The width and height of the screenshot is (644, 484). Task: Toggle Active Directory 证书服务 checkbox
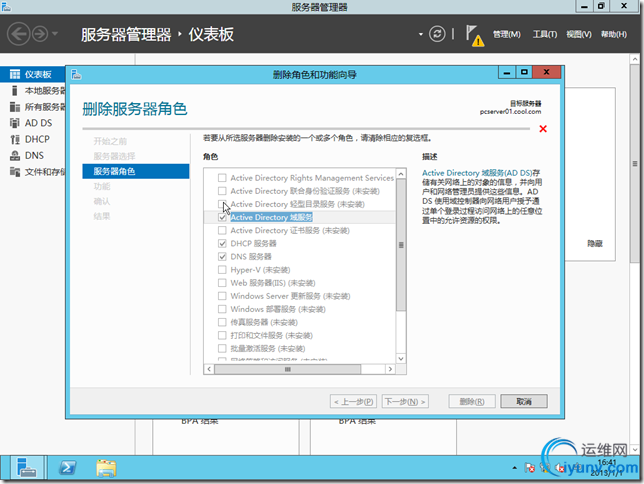click(222, 230)
